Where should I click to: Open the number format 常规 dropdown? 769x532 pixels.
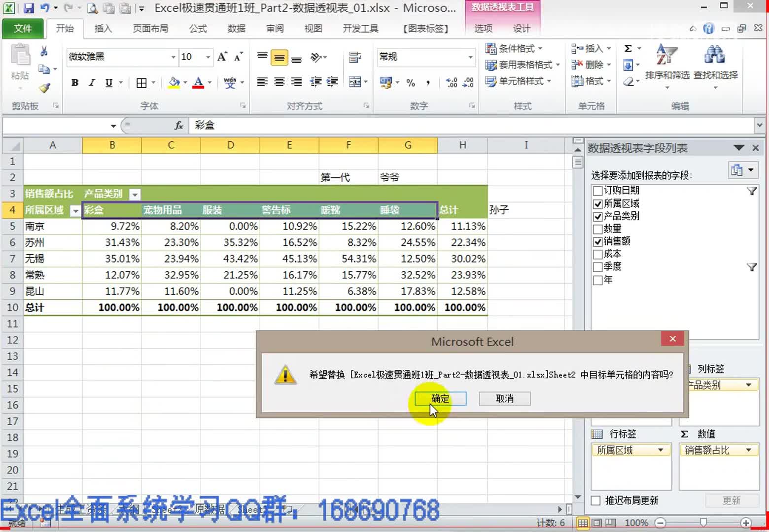(x=470, y=57)
